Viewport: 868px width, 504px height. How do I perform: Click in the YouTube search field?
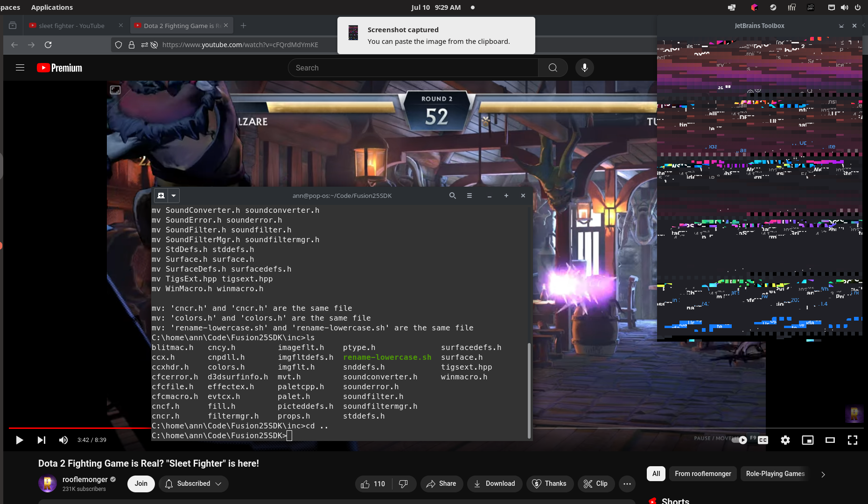413,68
